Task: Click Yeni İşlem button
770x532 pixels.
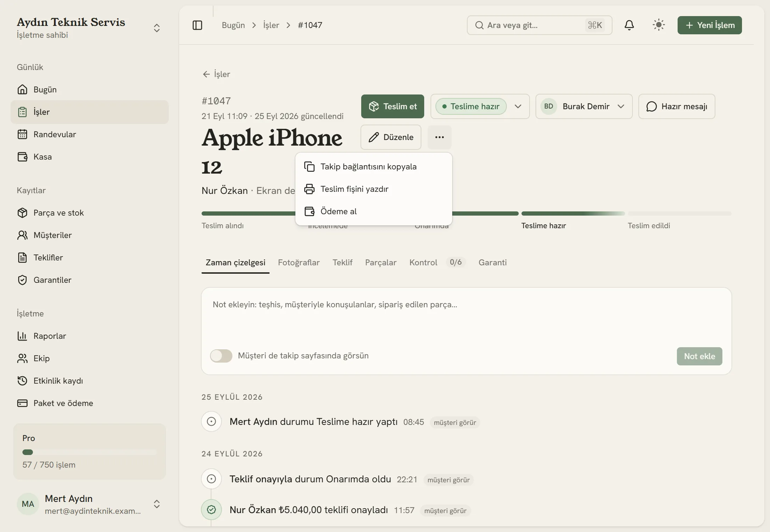Action: (x=710, y=25)
